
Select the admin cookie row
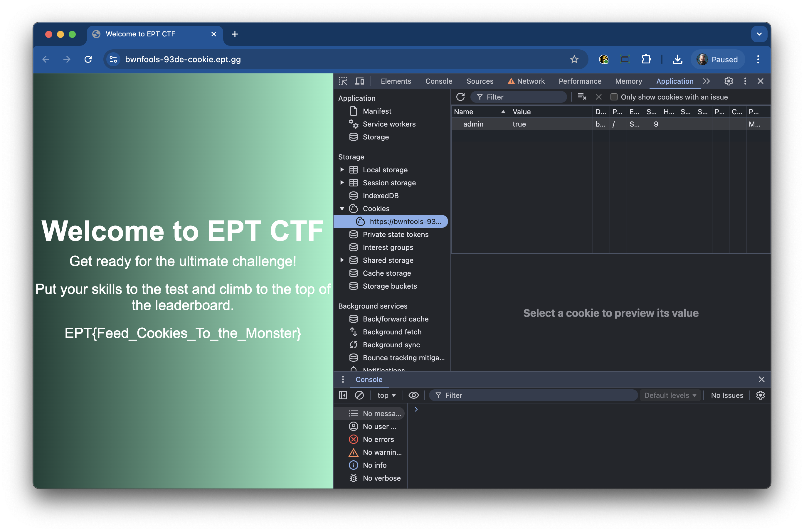click(473, 124)
